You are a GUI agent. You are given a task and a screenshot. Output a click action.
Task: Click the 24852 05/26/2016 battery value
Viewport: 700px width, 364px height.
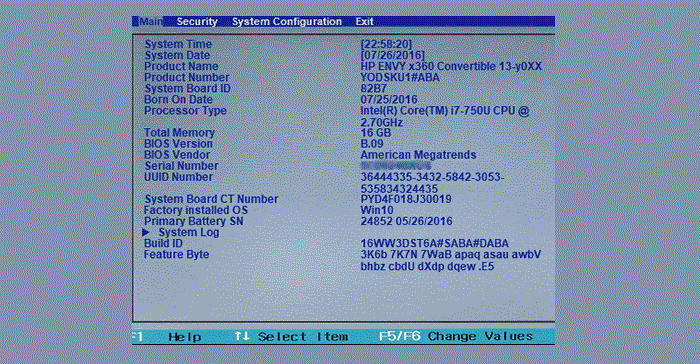406,221
